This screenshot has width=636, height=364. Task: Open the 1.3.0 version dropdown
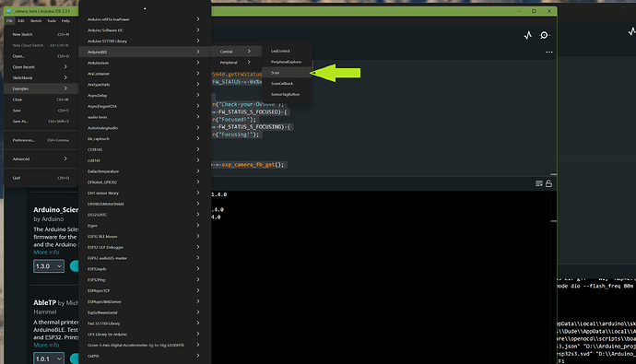(x=49, y=266)
